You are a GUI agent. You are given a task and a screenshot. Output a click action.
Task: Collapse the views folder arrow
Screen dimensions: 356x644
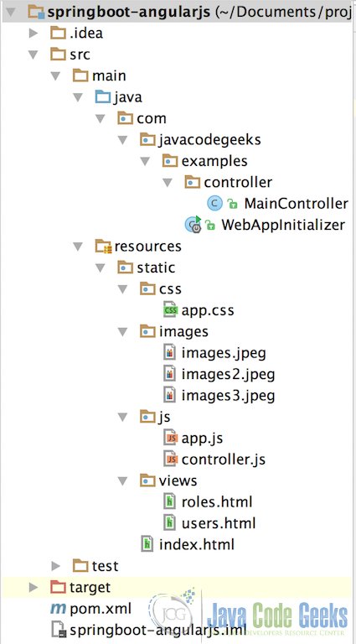tap(122, 480)
